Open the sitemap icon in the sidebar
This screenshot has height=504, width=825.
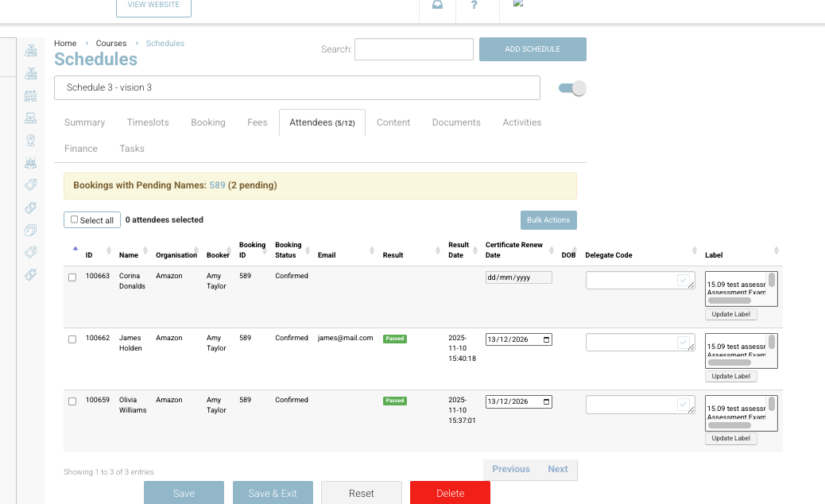point(30,118)
